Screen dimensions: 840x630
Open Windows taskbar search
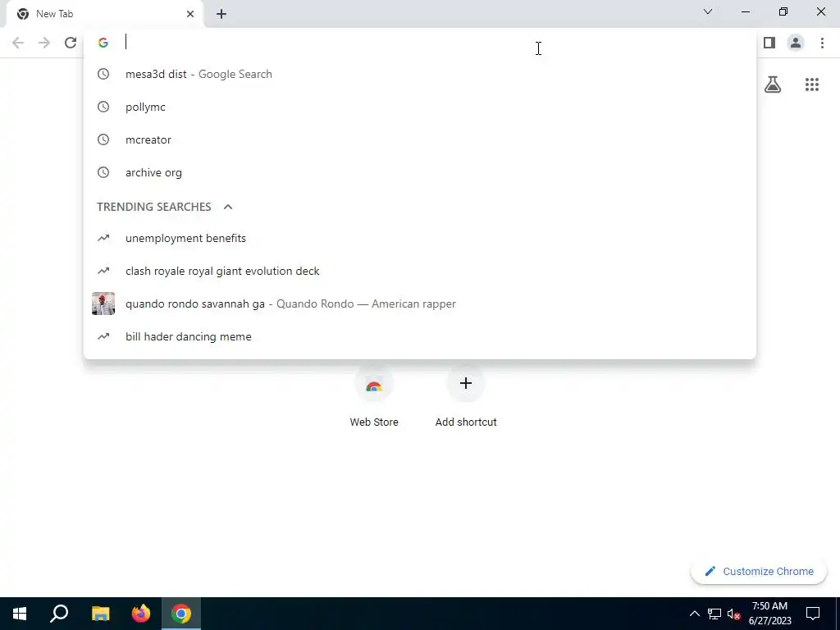(x=59, y=614)
